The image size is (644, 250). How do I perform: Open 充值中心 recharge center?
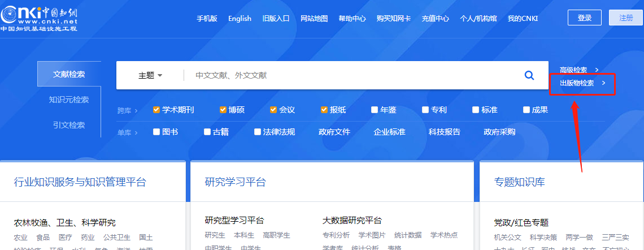pyautogui.click(x=436, y=19)
